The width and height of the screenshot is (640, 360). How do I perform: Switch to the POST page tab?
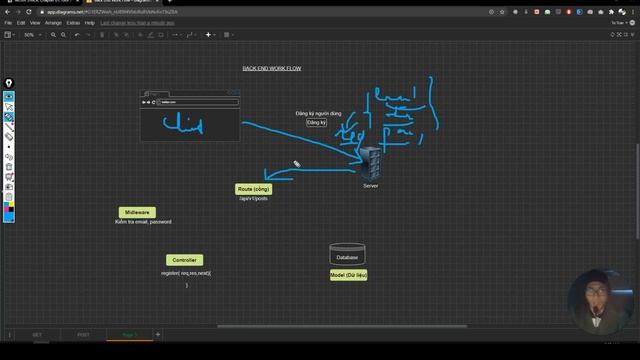click(83, 335)
